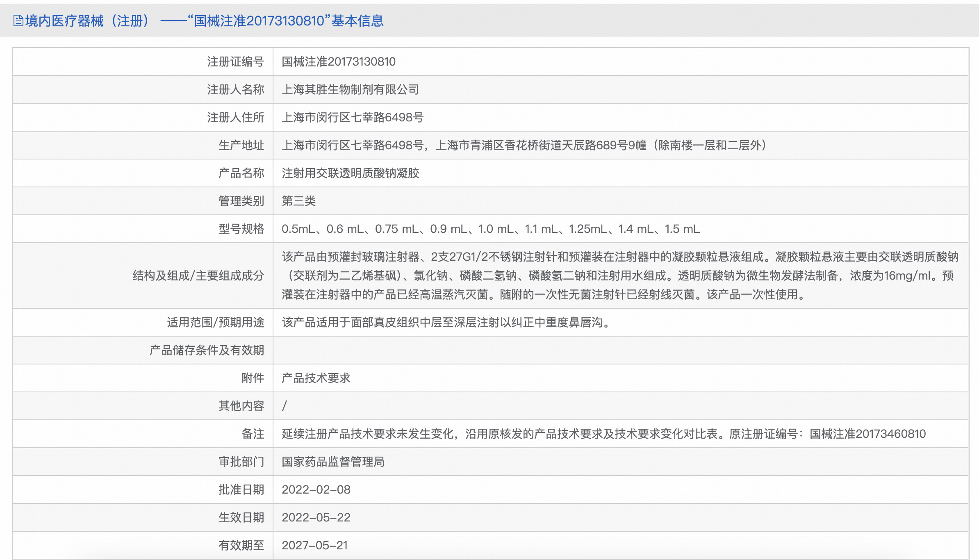Click effective date 2022-05-22
This screenshot has width=979, height=560.
[x=316, y=517]
